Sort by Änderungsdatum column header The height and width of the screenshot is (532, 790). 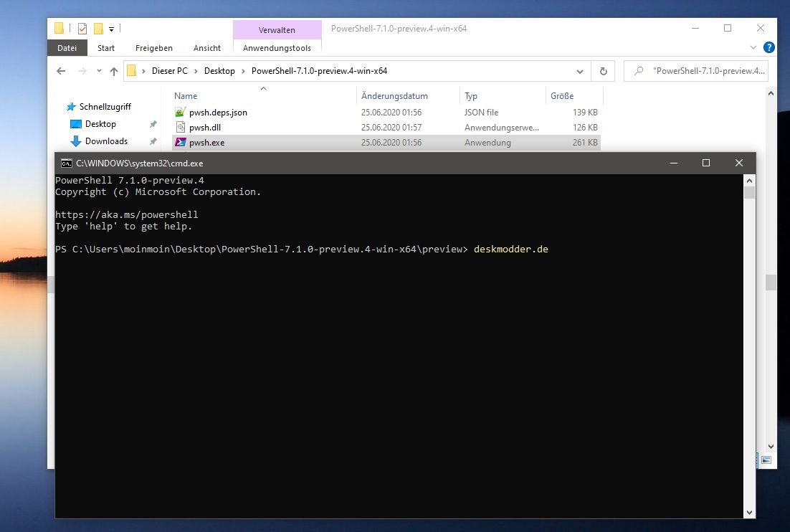pyautogui.click(x=394, y=96)
